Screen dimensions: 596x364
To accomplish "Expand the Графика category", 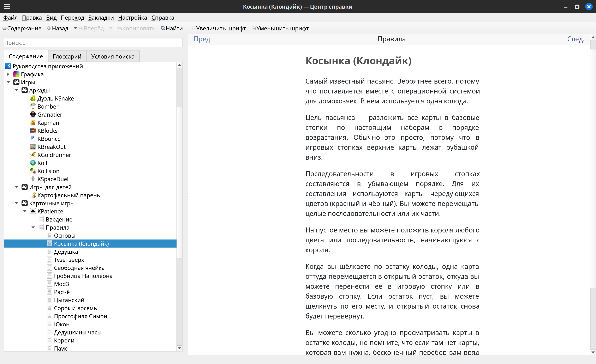I will tap(8, 74).
